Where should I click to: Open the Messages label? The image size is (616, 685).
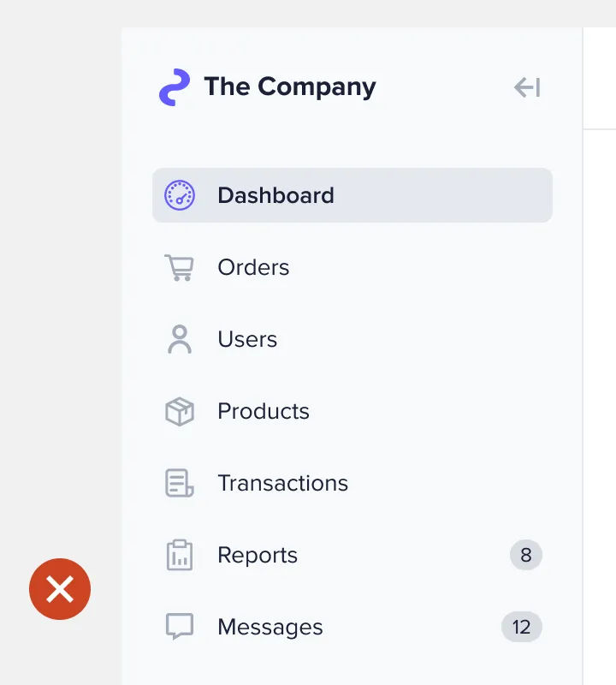point(270,627)
